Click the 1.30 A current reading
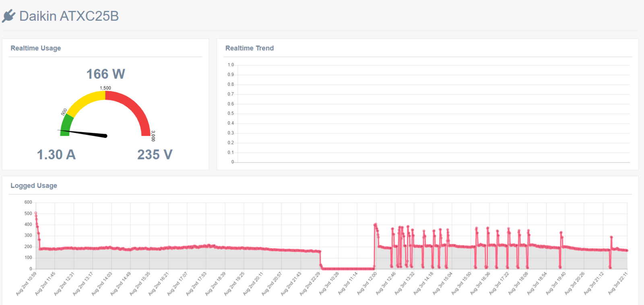 tap(56, 155)
